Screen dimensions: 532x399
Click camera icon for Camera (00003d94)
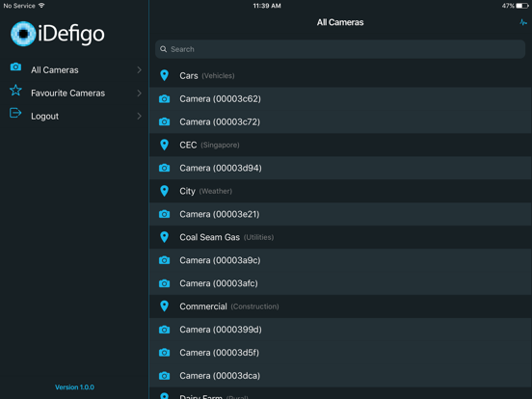click(164, 168)
